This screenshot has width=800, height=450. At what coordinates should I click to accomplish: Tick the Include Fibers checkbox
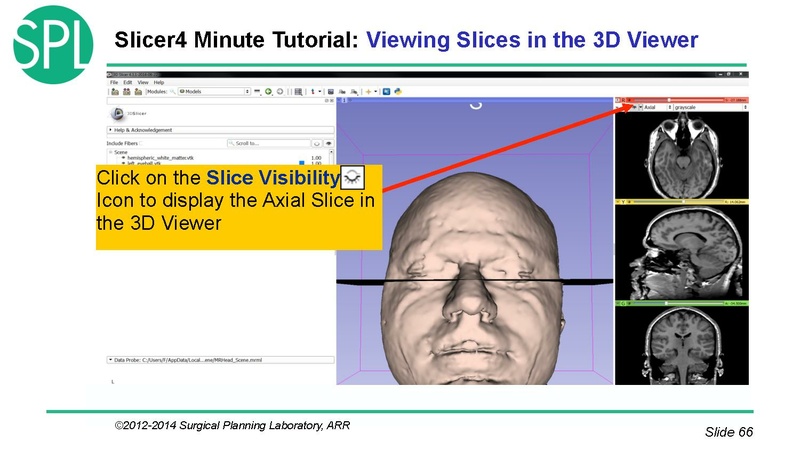pyautogui.click(x=141, y=143)
